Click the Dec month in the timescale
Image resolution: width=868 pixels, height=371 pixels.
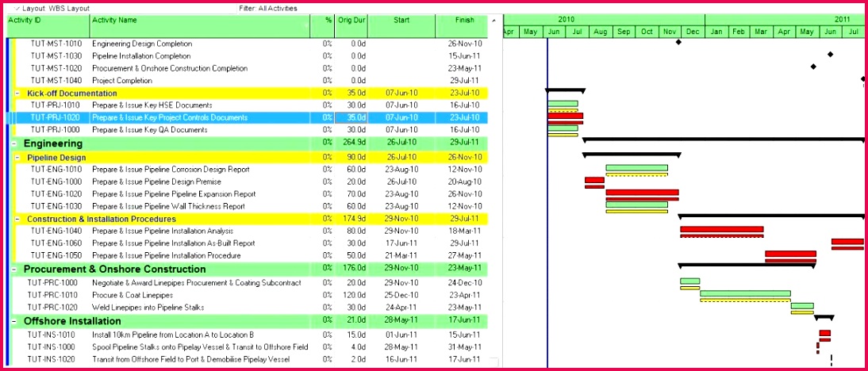693,32
